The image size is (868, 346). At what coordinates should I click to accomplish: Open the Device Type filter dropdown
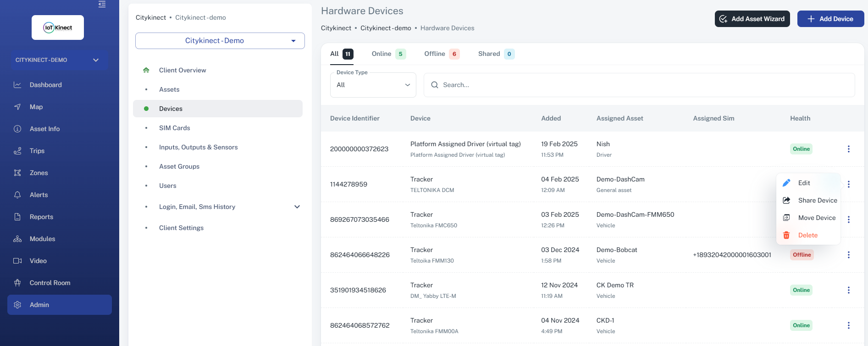click(x=373, y=85)
